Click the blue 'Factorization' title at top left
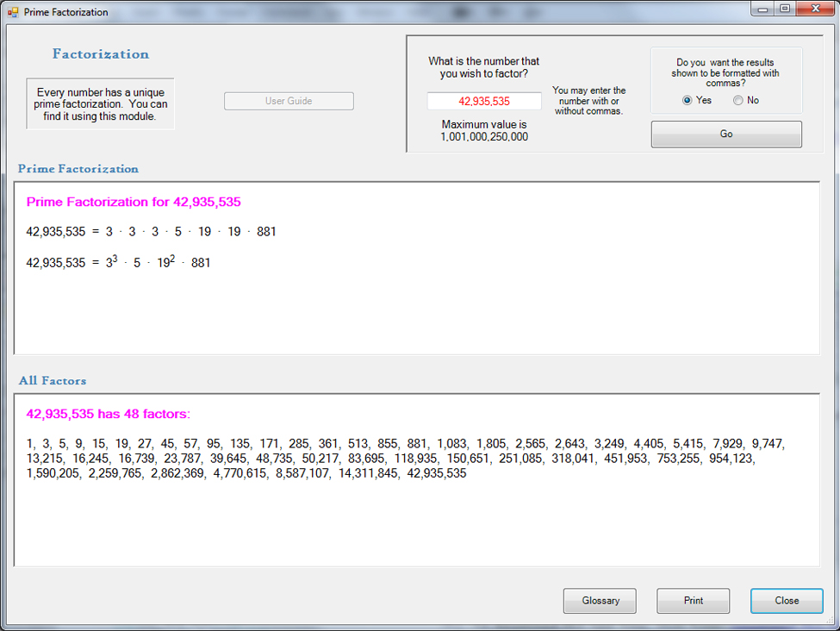 (x=101, y=53)
